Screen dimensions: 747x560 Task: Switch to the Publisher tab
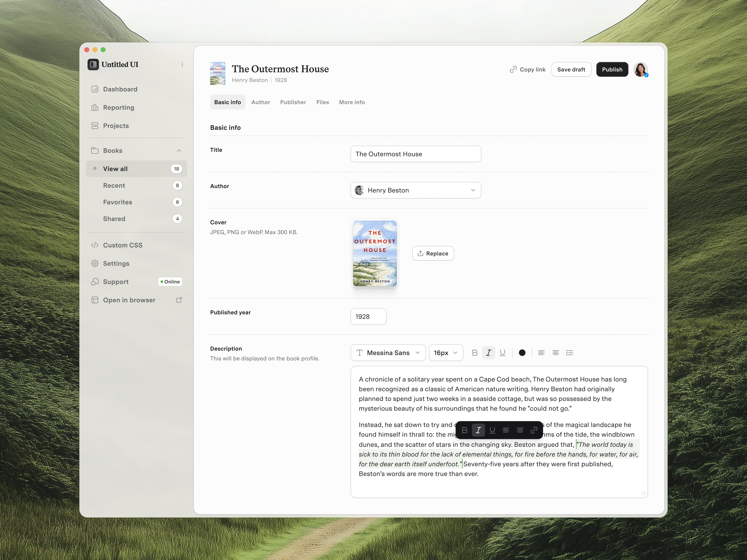pyautogui.click(x=293, y=102)
